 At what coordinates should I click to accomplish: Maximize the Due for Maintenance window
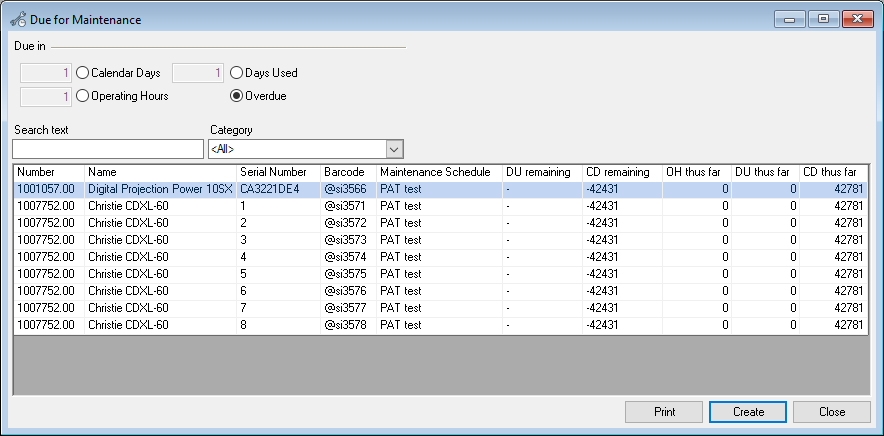pyautogui.click(x=823, y=19)
